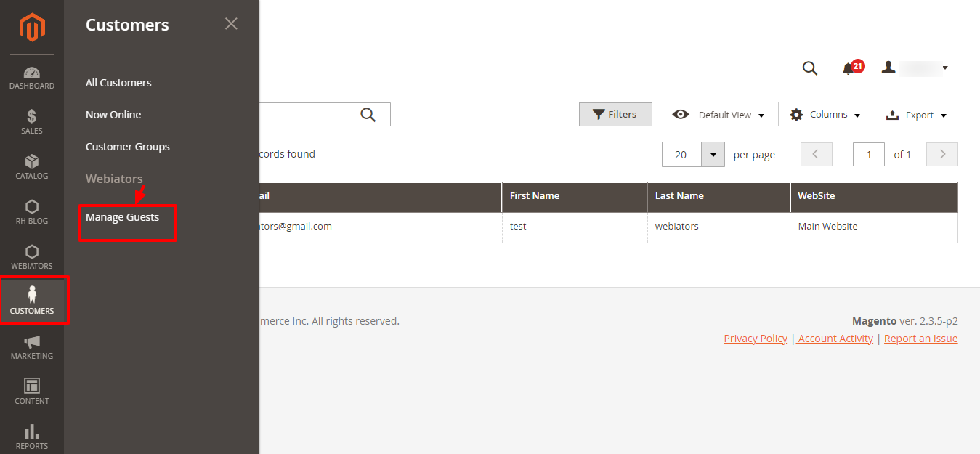Click the per page value field showing 20

click(x=681, y=155)
